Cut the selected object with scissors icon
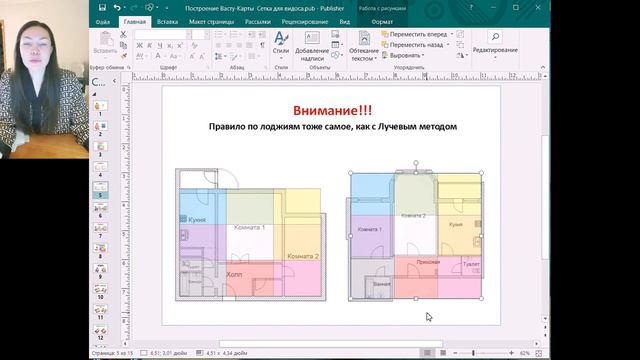Screen dimensions: 640x360 (123, 35)
